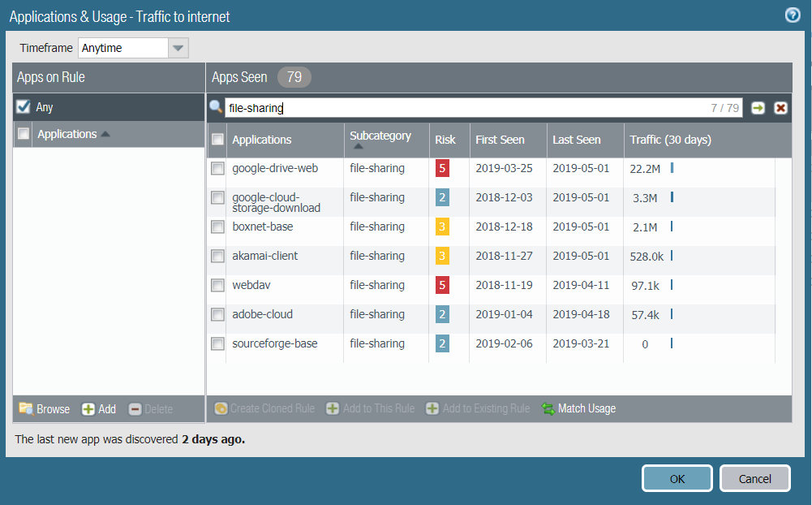The width and height of the screenshot is (812, 505).
Task: Open the help icon in title bar
Action: point(793,15)
